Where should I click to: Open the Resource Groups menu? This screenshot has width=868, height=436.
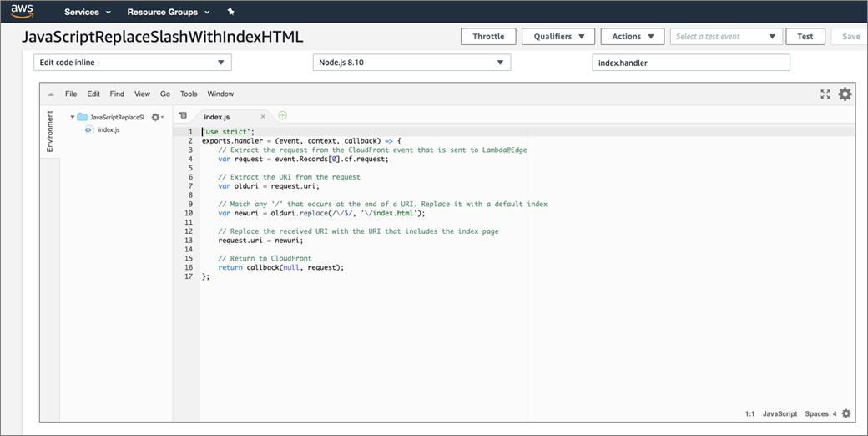[169, 12]
